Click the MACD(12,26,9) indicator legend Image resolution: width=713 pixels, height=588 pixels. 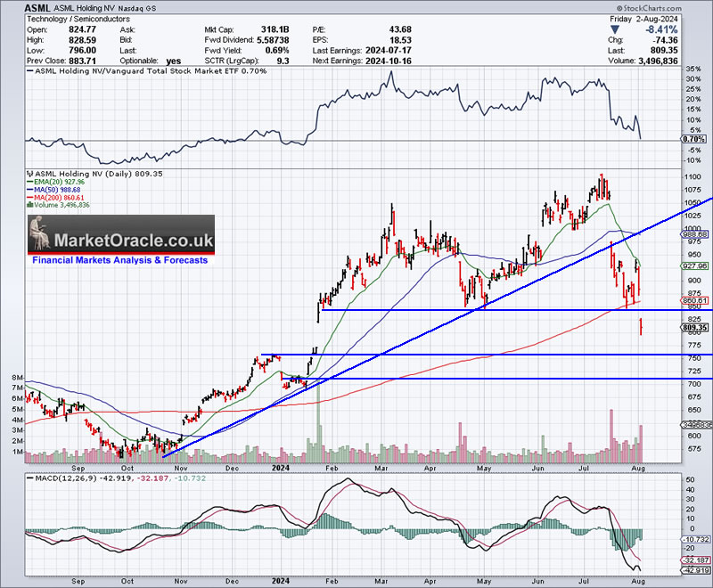pos(117,478)
